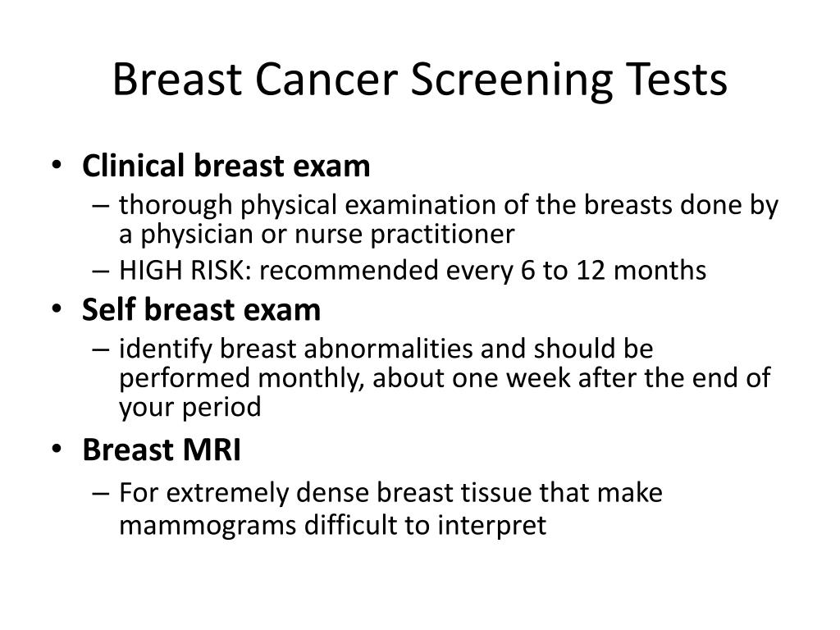The width and height of the screenshot is (840, 630).
Task: Click the dash before HIGH RISK
Action: tap(101, 271)
